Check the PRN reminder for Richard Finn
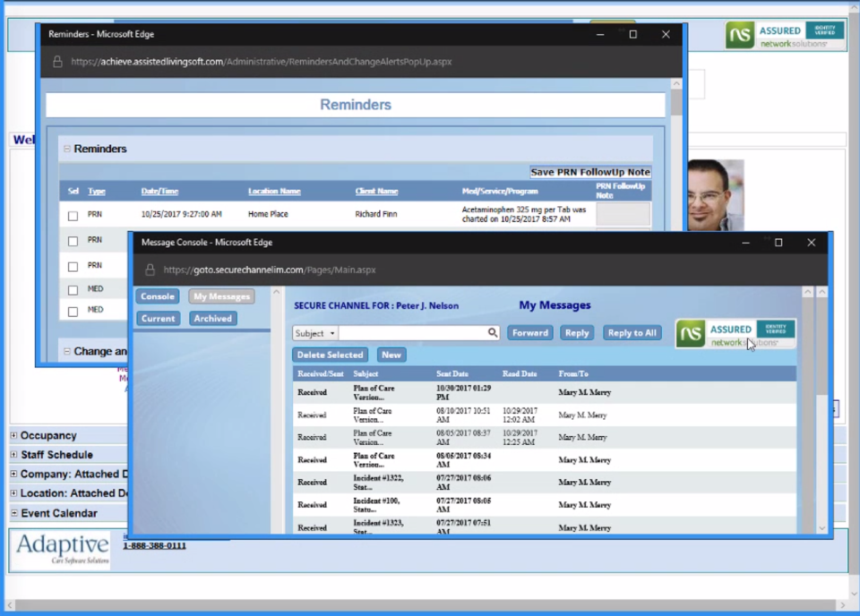This screenshot has width=860, height=616. point(73,214)
